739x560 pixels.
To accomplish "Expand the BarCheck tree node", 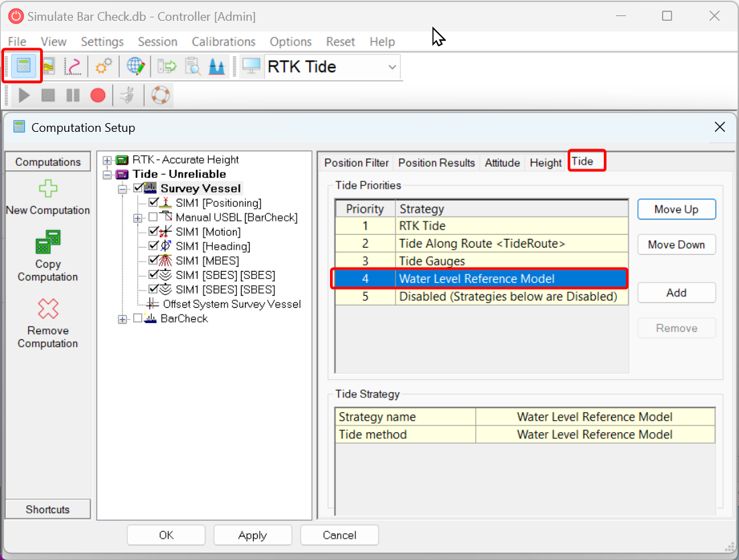I will tap(122, 319).
